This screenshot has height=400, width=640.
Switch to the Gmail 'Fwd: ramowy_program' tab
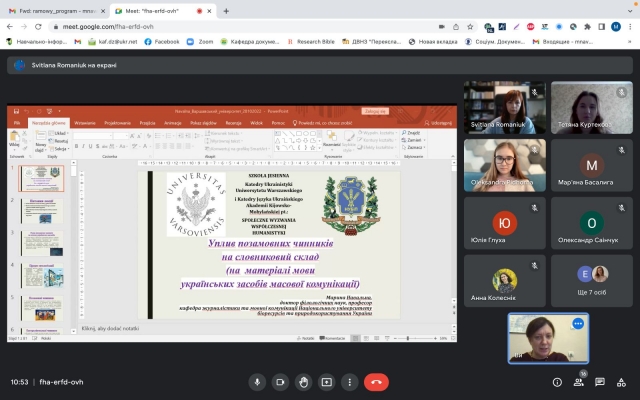[56, 11]
